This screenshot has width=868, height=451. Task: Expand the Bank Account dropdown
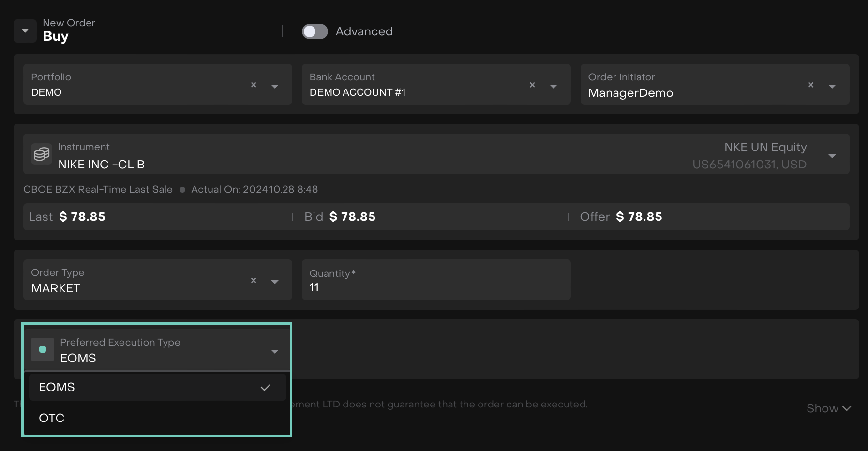(x=554, y=86)
